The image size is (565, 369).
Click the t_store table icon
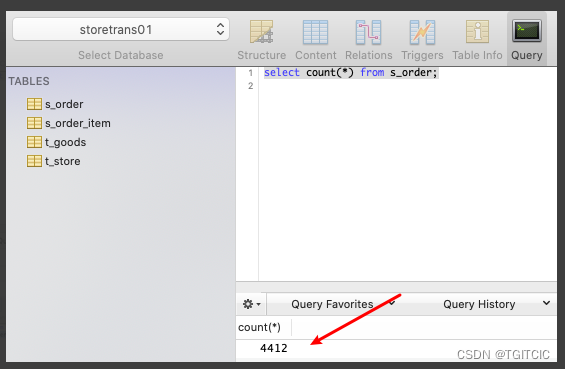[x=34, y=161]
